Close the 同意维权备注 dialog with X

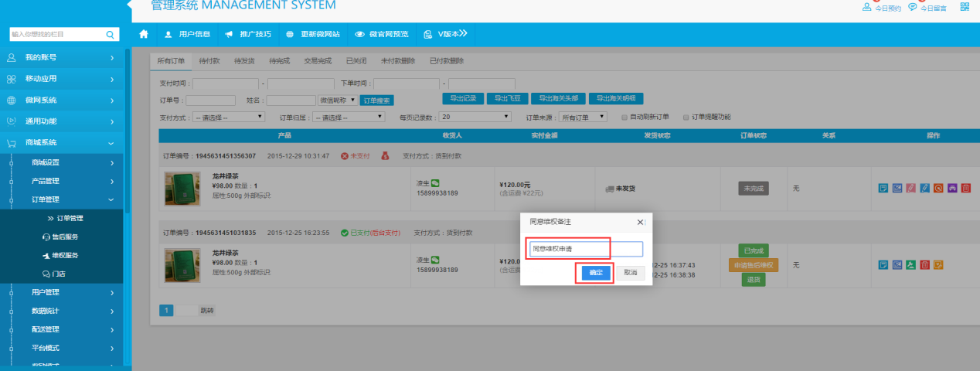click(640, 222)
